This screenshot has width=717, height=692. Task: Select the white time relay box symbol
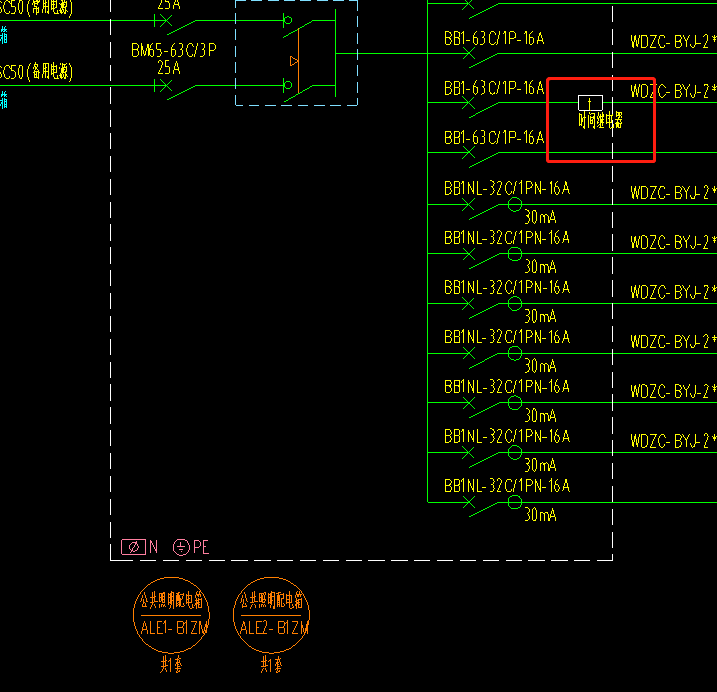coord(590,103)
